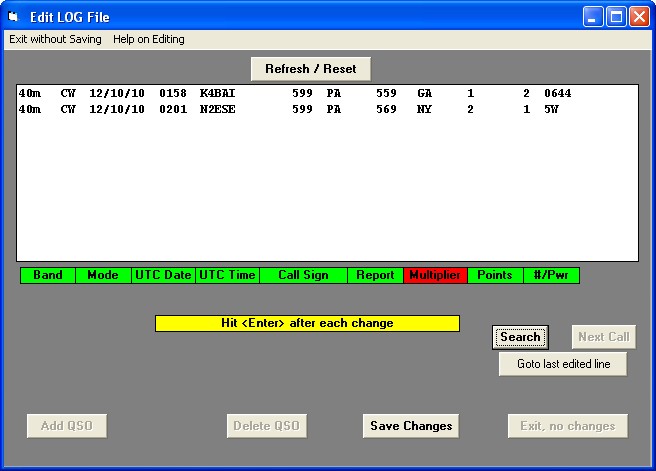Click the Refresh / Reset button
656x471 pixels.
[x=310, y=69]
